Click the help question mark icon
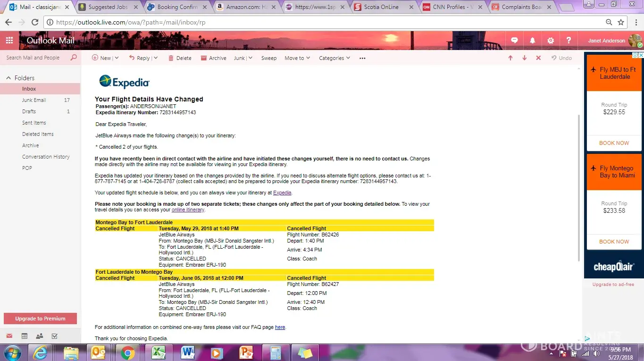The image size is (644, 361). 569,41
